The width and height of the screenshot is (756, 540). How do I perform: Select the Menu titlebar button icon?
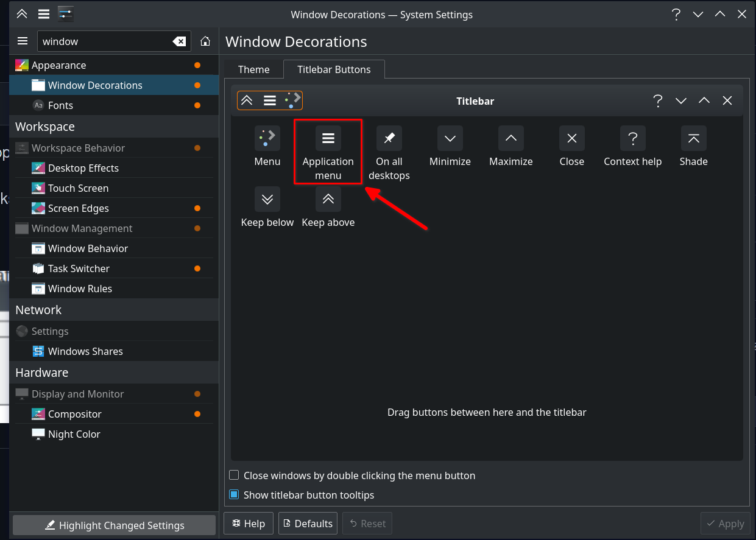click(267, 138)
